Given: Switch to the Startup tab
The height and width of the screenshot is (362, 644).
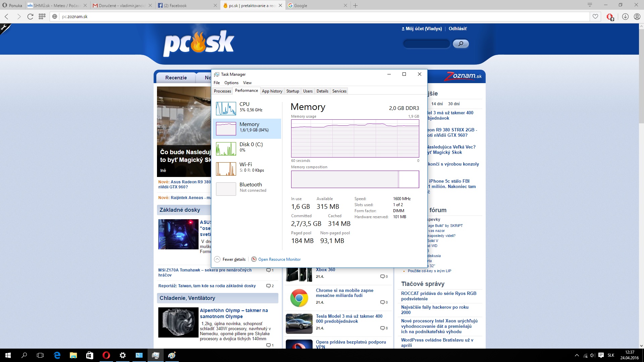Looking at the screenshot, I should [x=292, y=91].
